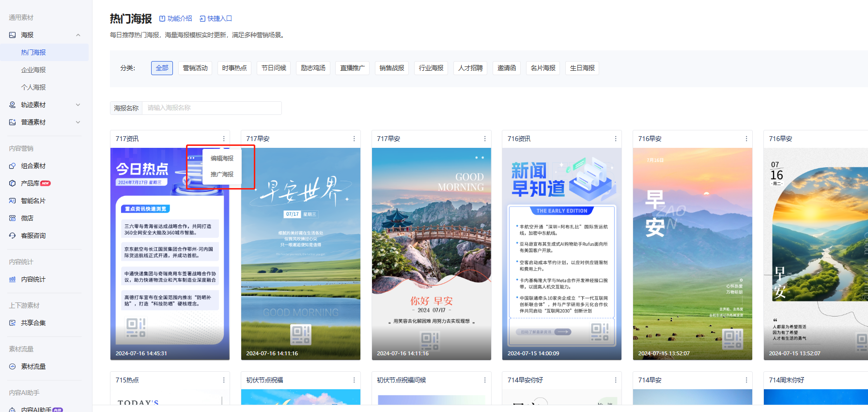Open three-dot menu on 初伏节点祝福问候 card
Screen dimensions: 868x412
[x=485, y=380]
